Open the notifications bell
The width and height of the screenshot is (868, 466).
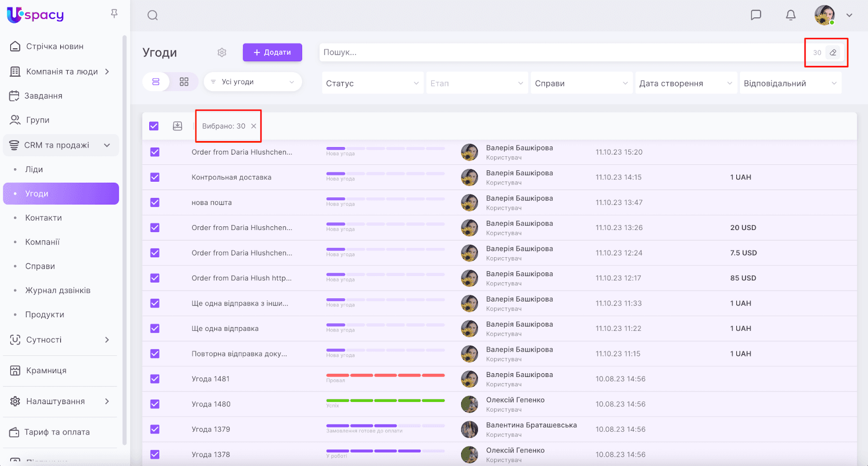[x=790, y=15]
